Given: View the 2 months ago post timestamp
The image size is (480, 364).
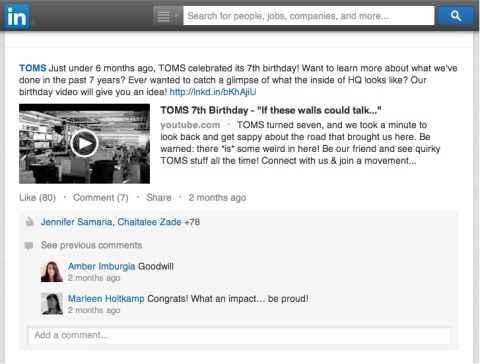Looking at the screenshot, I should 217,198.
